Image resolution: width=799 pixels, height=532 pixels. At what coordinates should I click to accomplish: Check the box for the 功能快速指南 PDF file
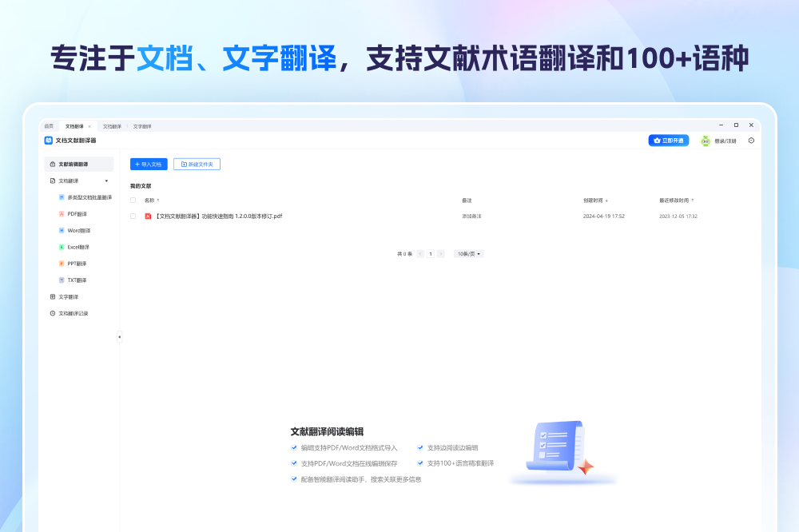tap(133, 216)
